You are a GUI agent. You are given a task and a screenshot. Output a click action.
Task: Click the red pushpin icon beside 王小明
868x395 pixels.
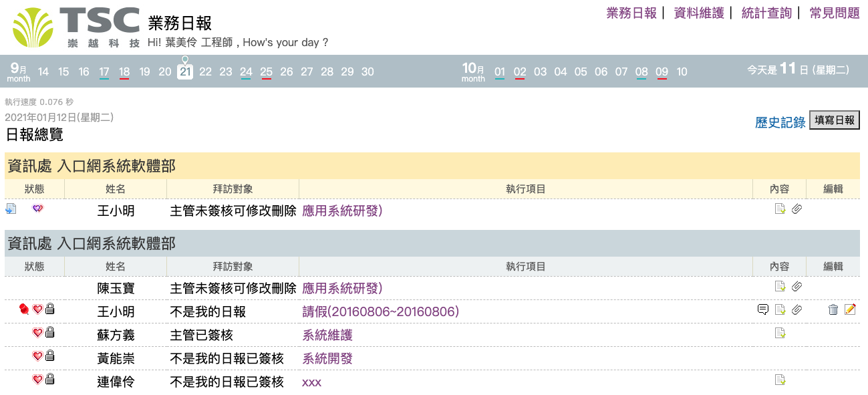25,309
